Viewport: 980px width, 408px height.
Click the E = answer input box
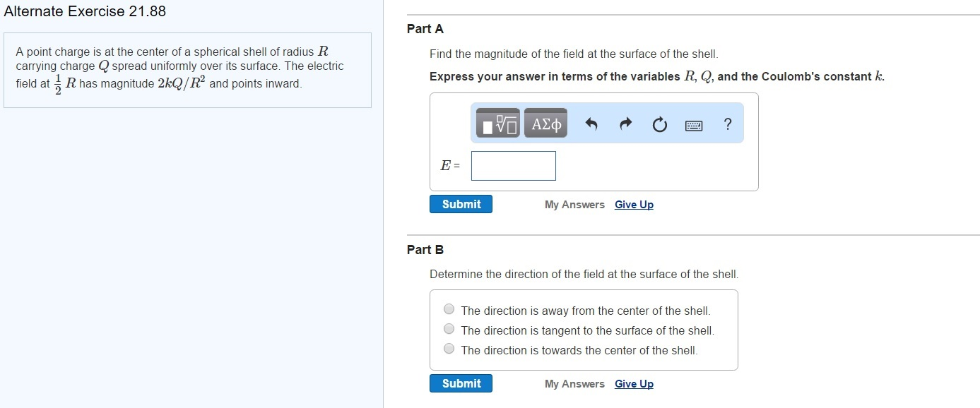pyautogui.click(x=514, y=166)
